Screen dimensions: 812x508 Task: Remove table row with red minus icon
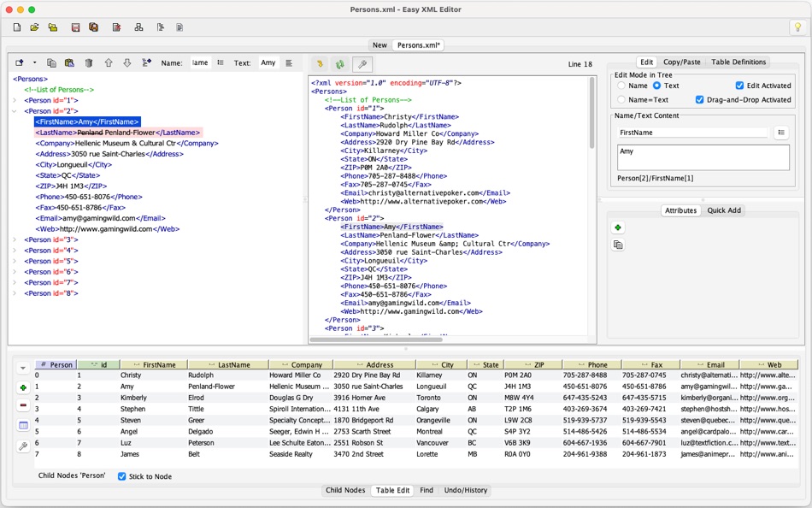pos(23,405)
